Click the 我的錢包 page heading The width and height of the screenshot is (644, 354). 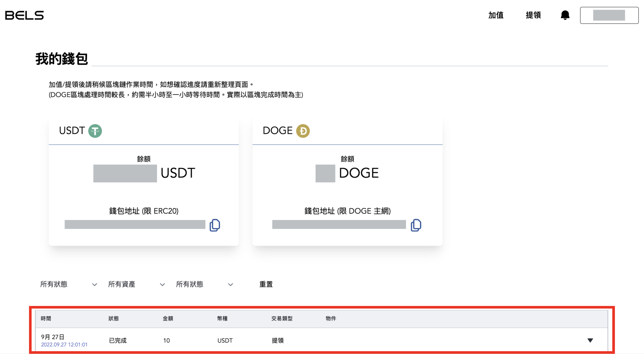(x=62, y=59)
